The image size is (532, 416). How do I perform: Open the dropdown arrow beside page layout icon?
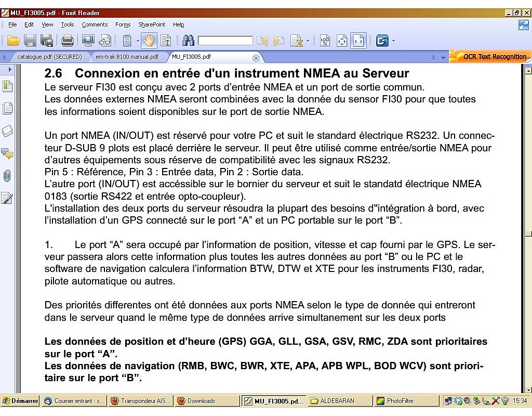[x=138, y=41]
